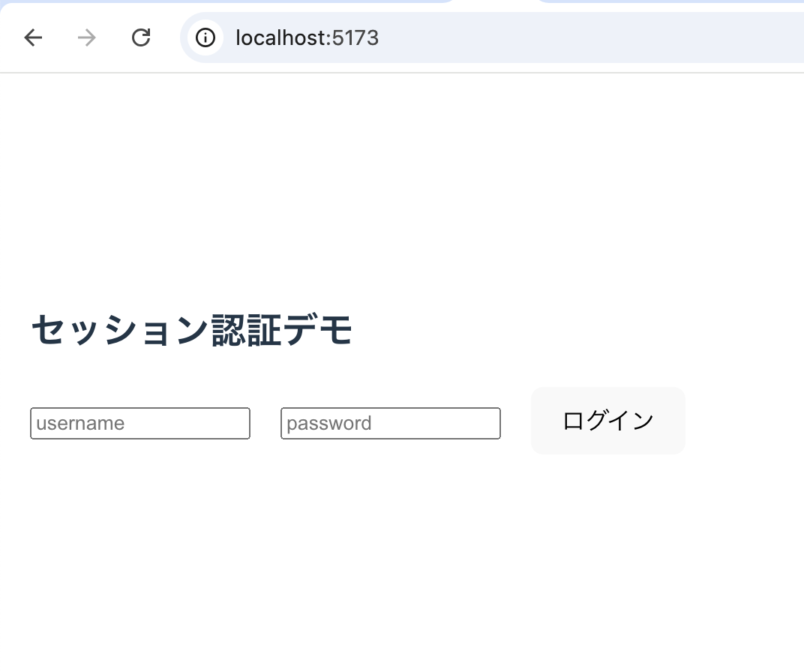Click the browser back arrow
The width and height of the screenshot is (804, 672).
[33, 38]
